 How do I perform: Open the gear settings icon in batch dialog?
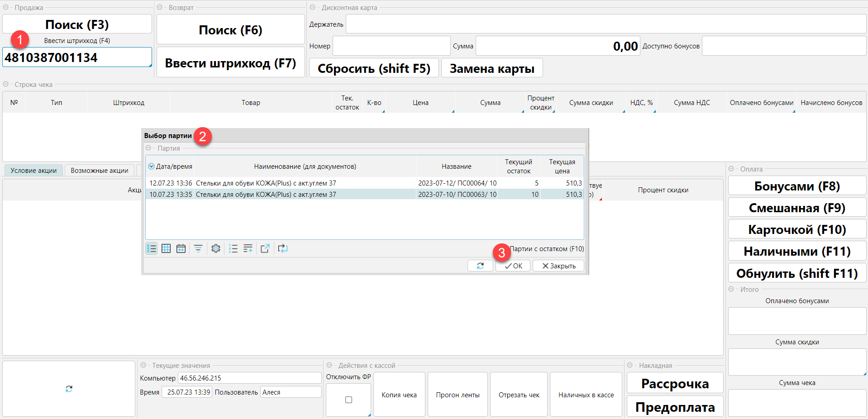(x=216, y=248)
